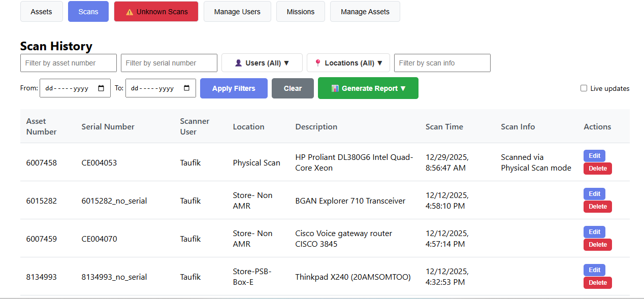Open the From date calendar picker icon
The width and height of the screenshot is (644, 299).
point(101,88)
